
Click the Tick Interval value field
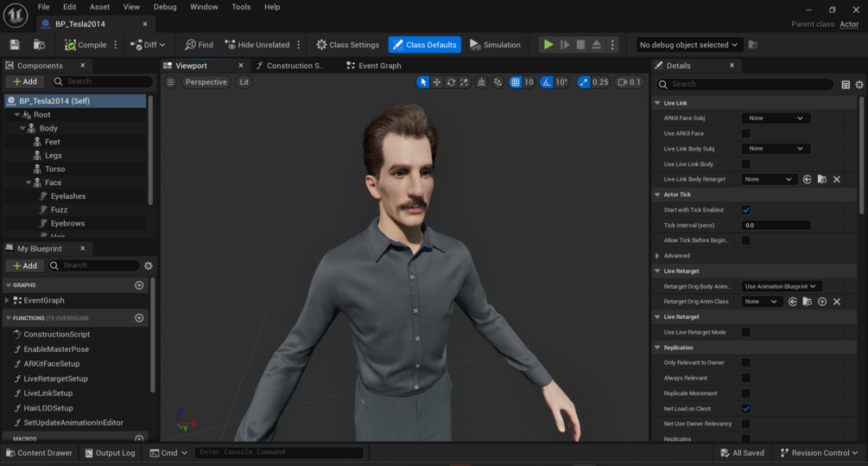(775, 226)
